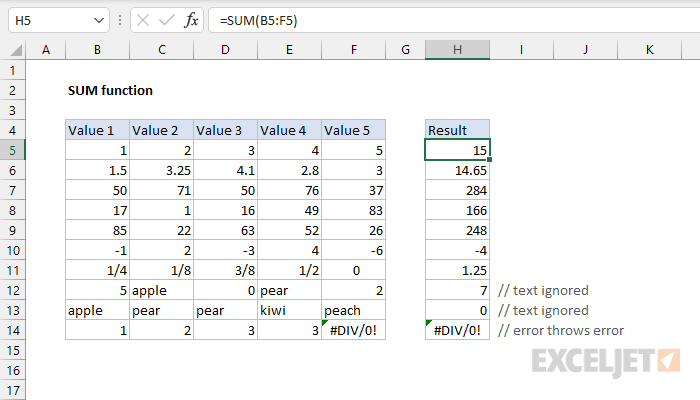This screenshot has height=400, width=700.
Task: Click the cell containing 1/4
Action: [97, 271]
